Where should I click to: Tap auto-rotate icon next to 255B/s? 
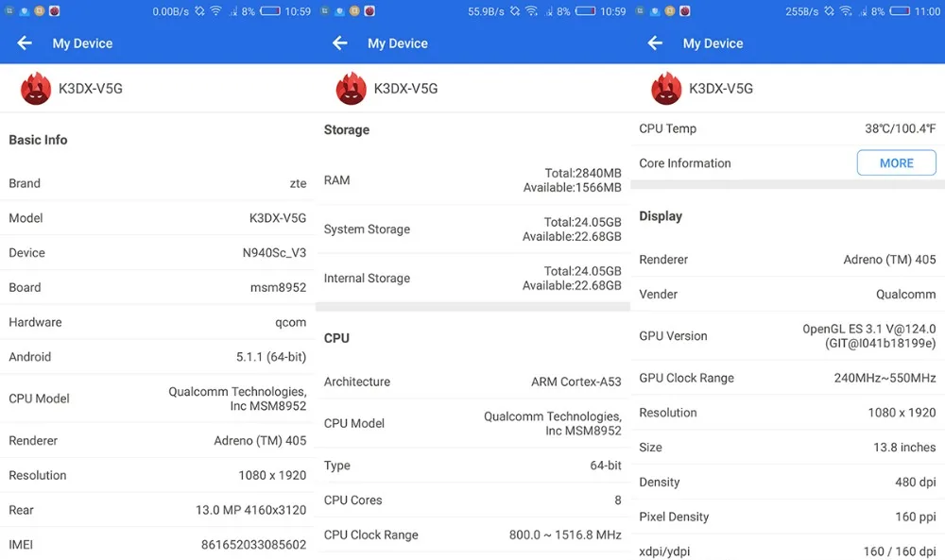pyautogui.click(x=830, y=10)
